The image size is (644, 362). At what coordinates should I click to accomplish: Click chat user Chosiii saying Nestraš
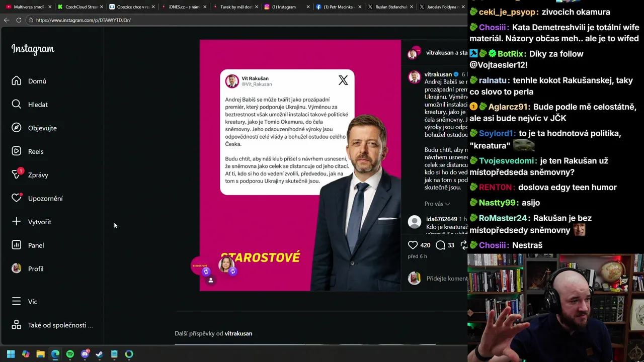[493, 245]
